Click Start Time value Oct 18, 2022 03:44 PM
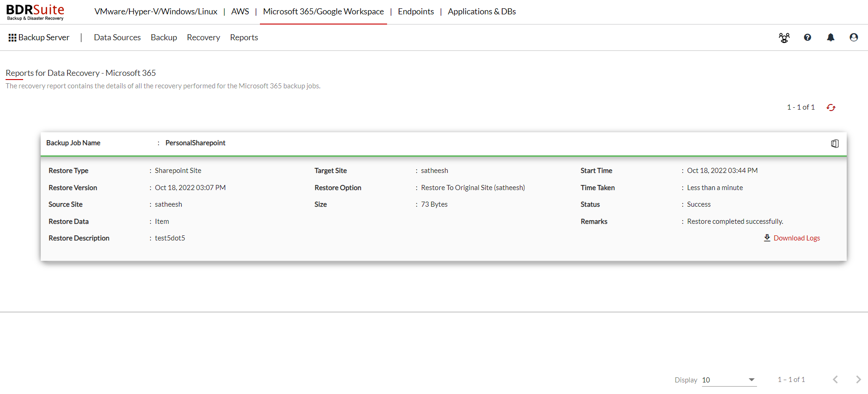Screen dimensions: 868x394 pyautogui.click(x=722, y=171)
